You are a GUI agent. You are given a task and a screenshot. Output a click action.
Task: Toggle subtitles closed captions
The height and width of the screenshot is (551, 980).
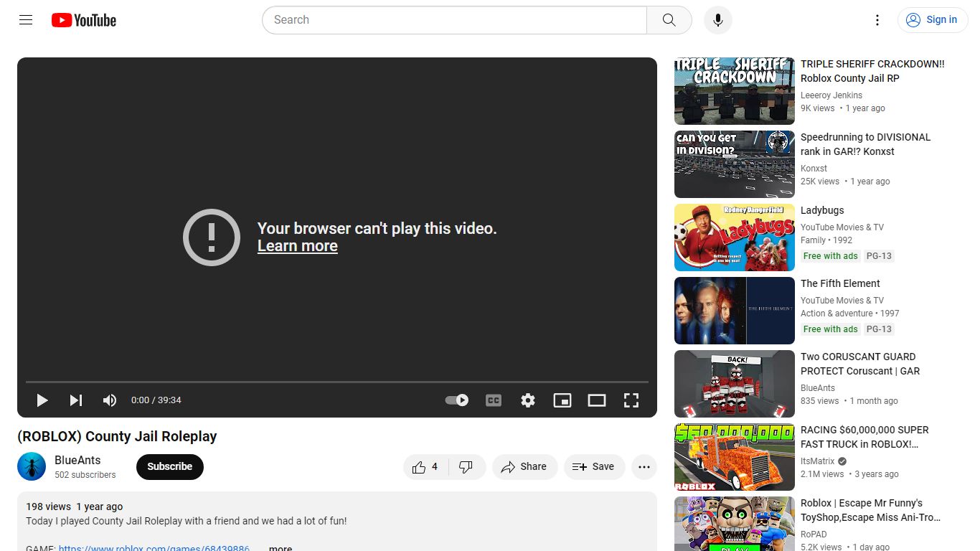pos(494,400)
